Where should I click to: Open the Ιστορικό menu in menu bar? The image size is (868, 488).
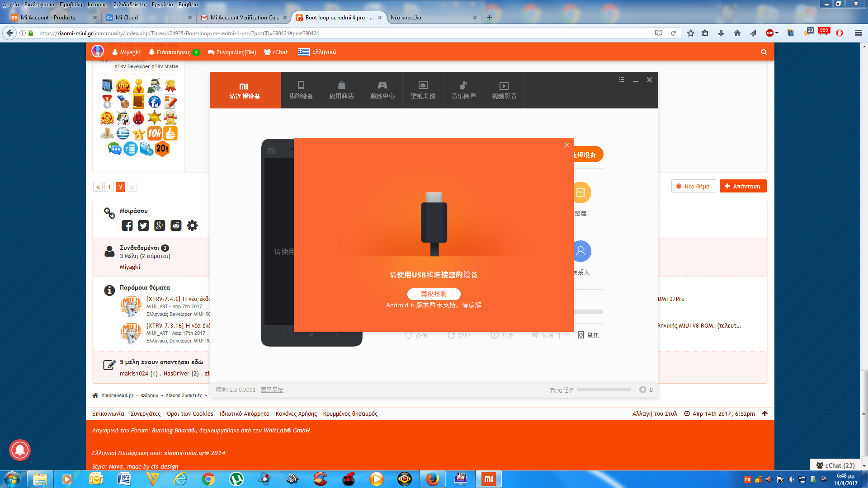98,5
